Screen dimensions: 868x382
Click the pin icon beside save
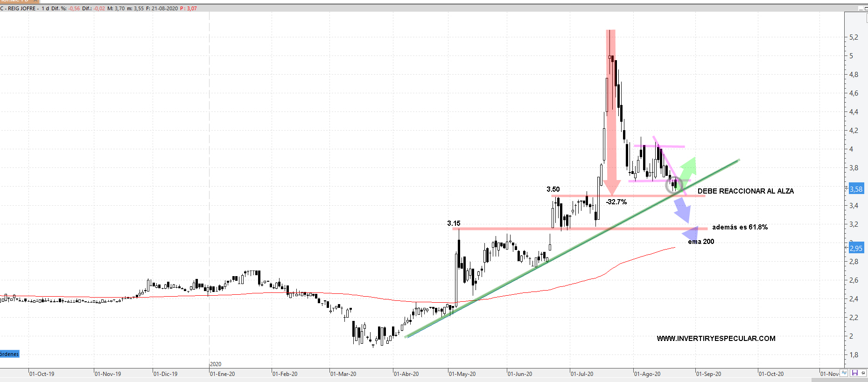click(x=863, y=373)
